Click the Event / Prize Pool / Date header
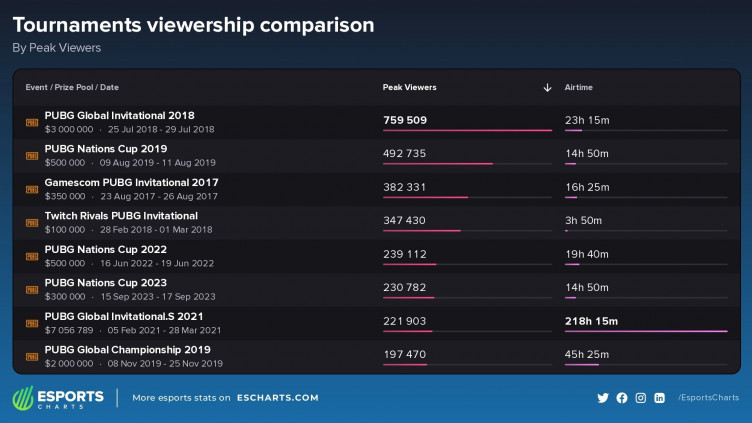Viewport: 752px width, 423px height. pyautogui.click(x=72, y=87)
